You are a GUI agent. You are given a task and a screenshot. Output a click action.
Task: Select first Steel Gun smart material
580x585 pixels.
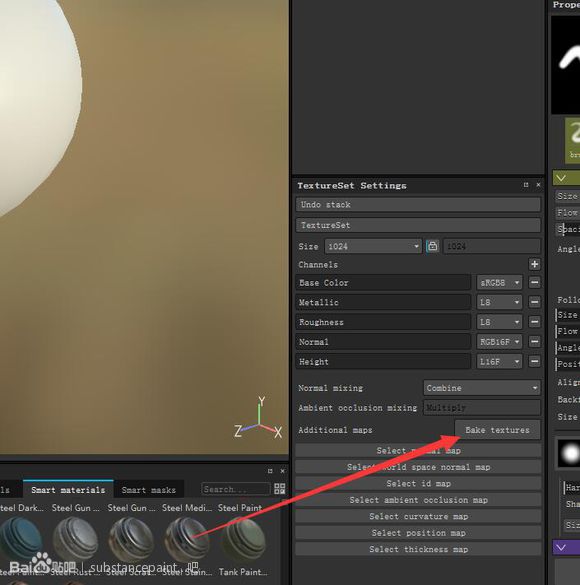(75, 539)
